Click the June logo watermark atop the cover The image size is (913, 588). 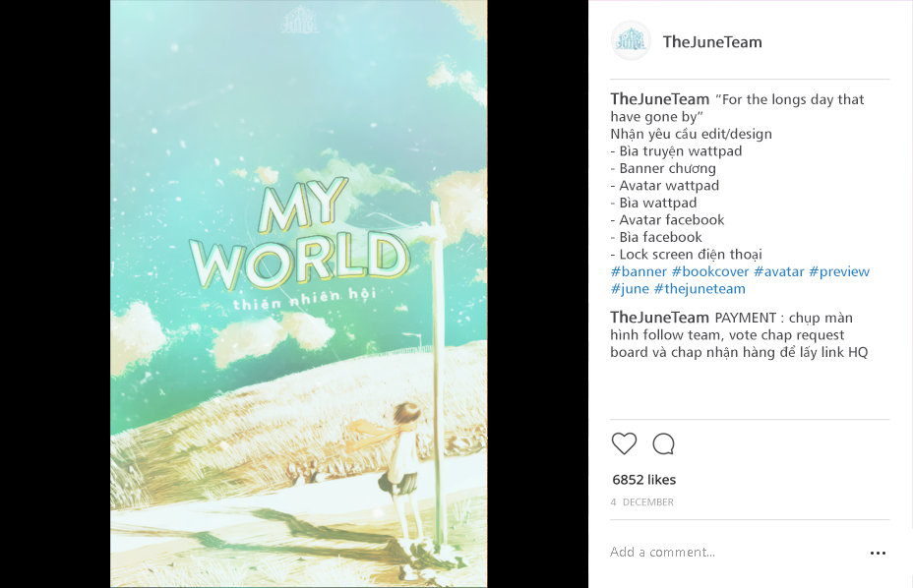(299, 20)
